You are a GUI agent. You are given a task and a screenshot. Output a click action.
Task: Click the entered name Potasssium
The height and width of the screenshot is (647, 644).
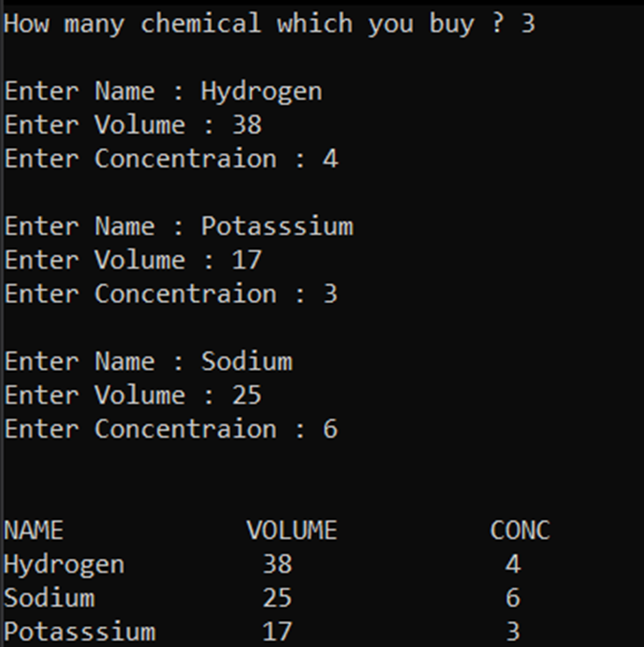point(277,226)
